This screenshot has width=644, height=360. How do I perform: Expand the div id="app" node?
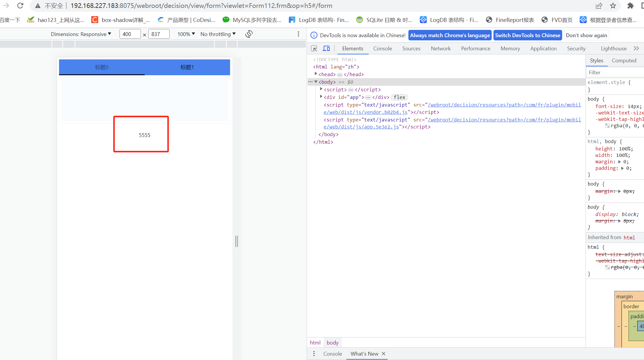[321, 97]
